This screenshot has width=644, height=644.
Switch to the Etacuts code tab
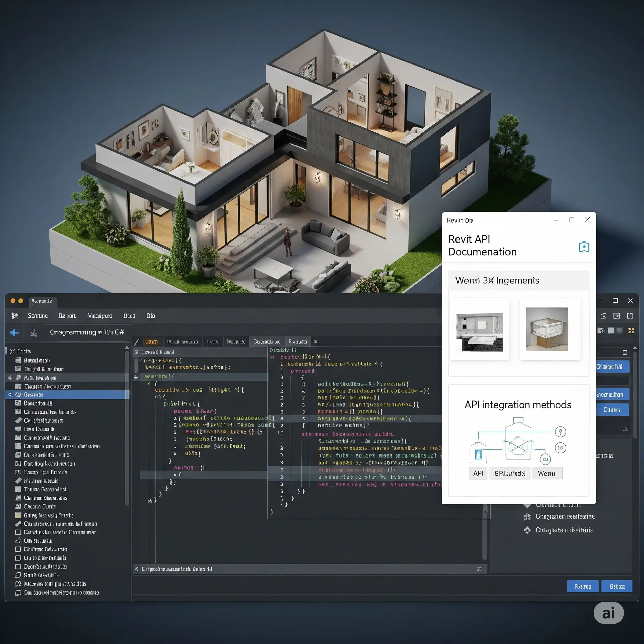pyautogui.click(x=298, y=341)
